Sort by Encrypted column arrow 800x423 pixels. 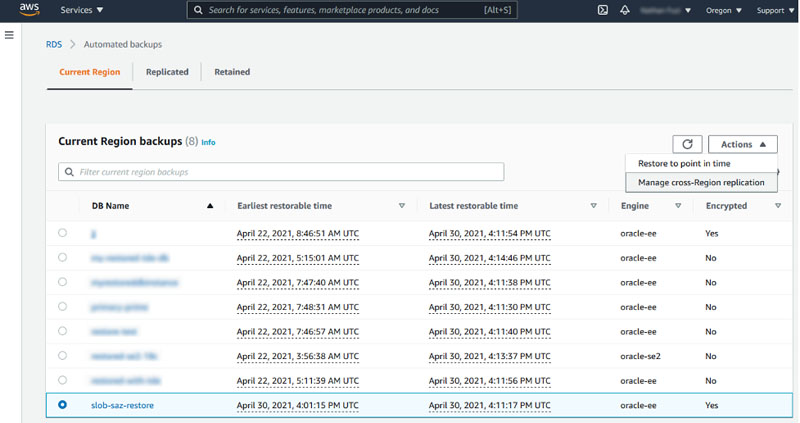778,206
